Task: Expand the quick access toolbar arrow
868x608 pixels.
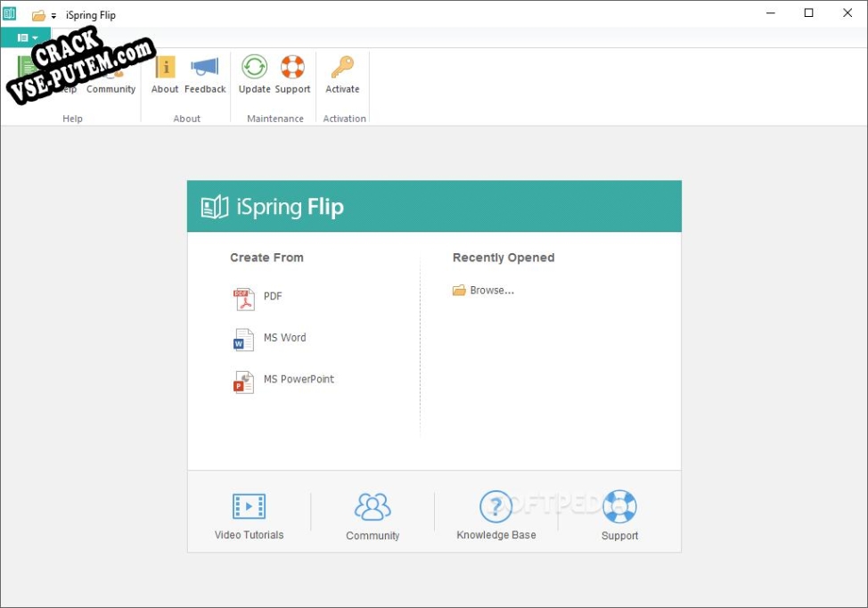Action: click(x=53, y=16)
